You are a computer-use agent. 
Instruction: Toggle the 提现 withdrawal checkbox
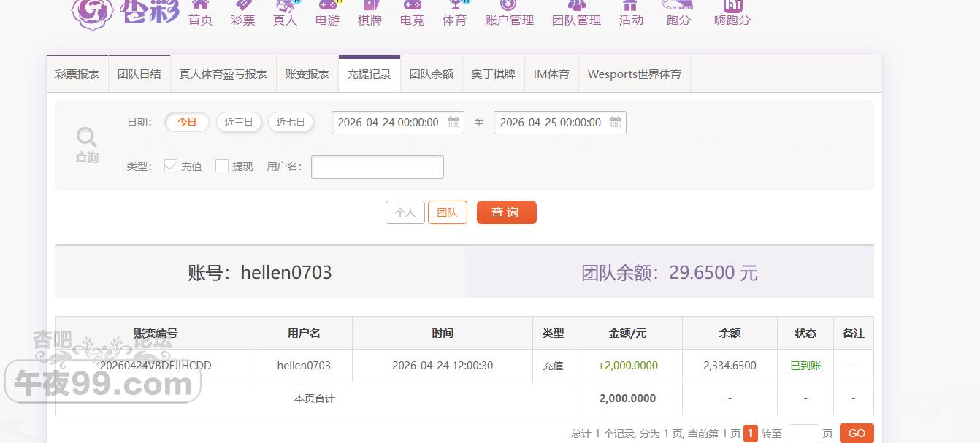pos(222,166)
